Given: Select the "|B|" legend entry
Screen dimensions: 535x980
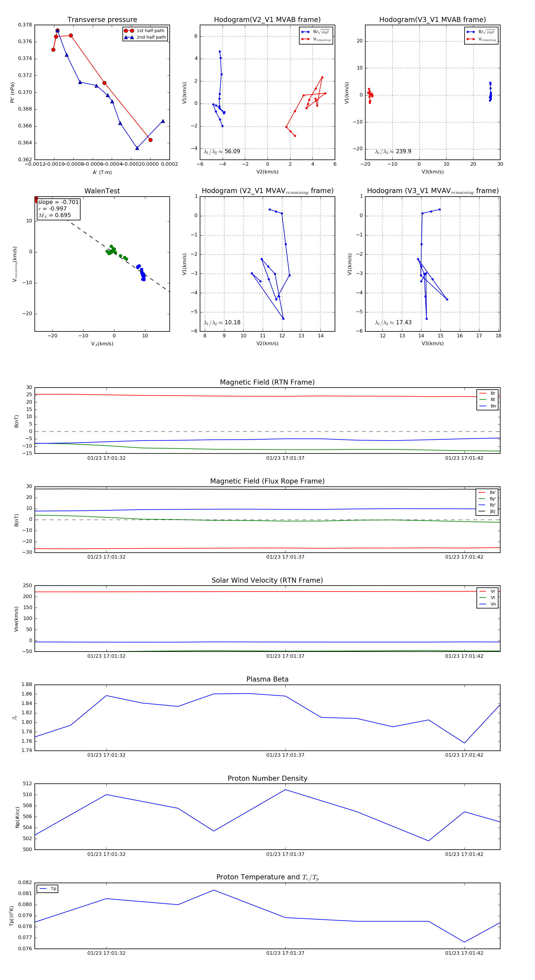Looking at the screenshot, I should [x=487, y=512].
